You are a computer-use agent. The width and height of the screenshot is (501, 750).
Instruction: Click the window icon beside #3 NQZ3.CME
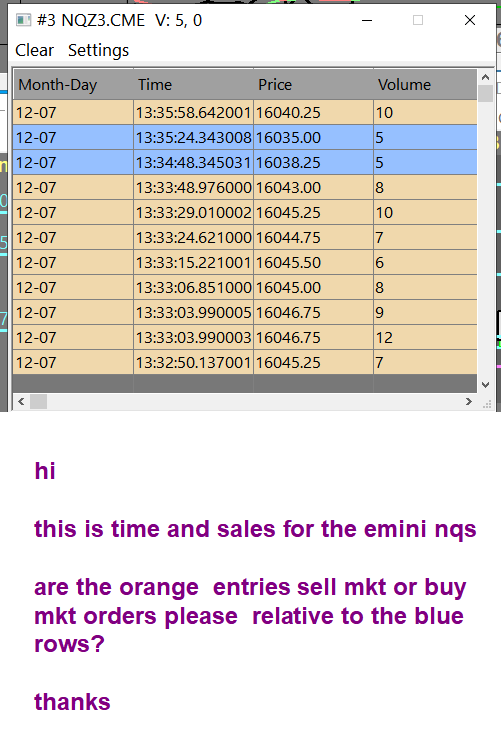[23, 20]
